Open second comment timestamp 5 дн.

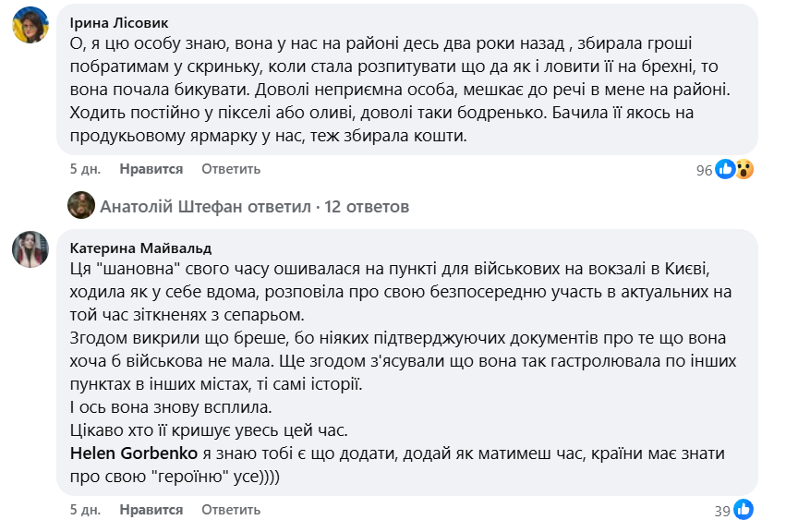[82, 508]
